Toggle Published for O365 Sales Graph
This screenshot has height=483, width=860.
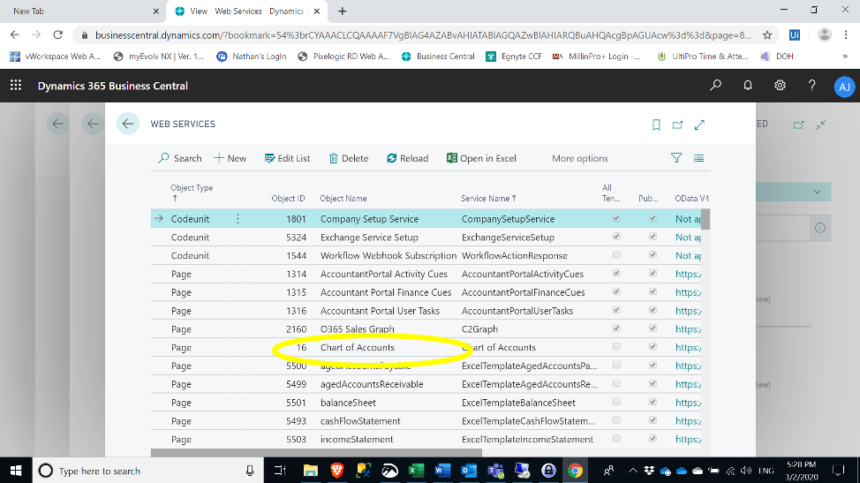(652, 328)
